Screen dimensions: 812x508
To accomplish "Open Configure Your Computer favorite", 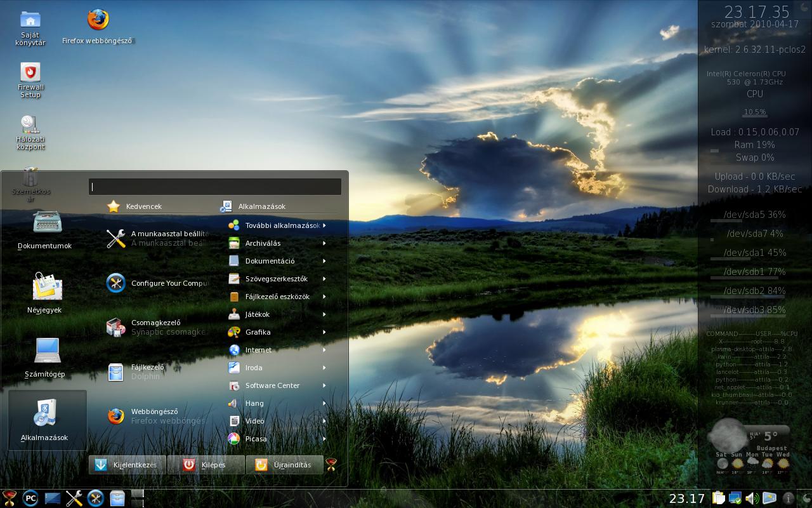I will pos(157,283).
